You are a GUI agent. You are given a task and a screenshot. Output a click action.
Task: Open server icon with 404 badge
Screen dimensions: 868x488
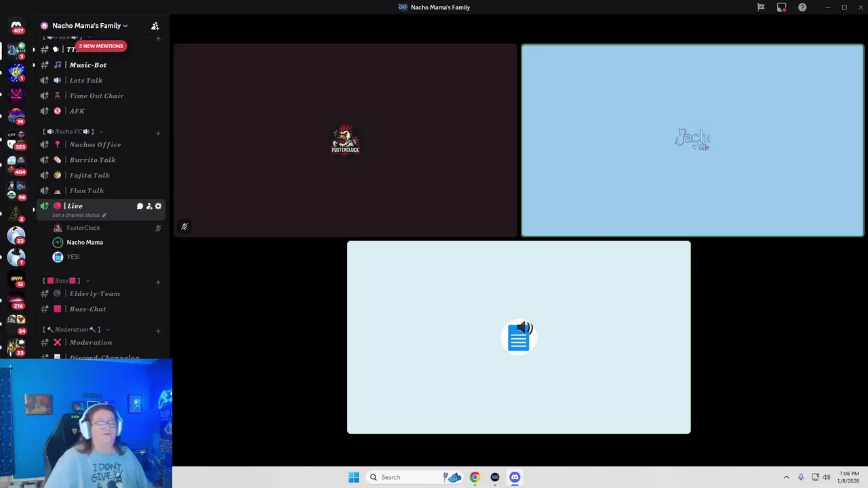pos(16,164)
